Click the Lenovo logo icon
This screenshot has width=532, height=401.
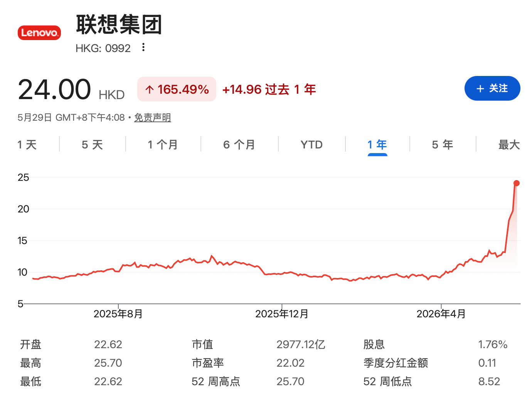[x=39, y=33]
